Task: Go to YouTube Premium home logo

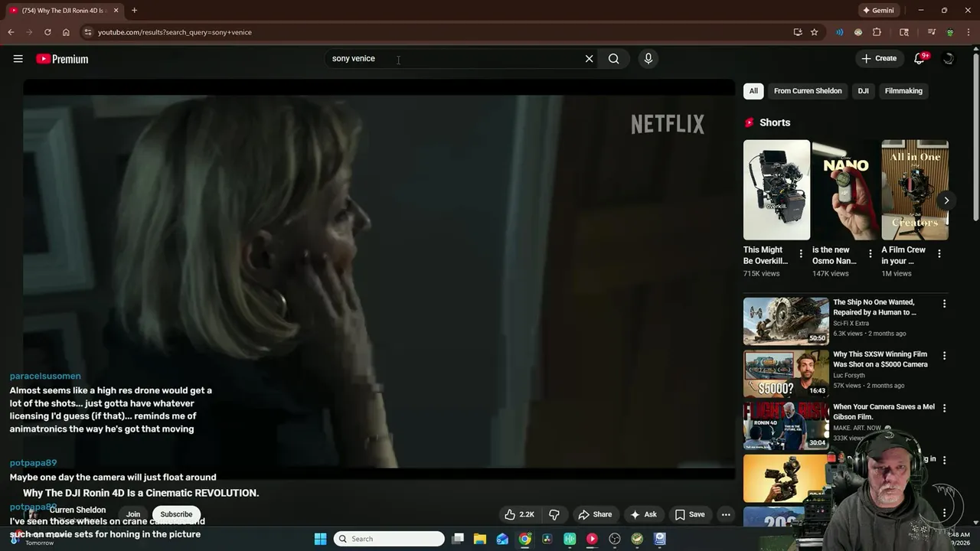Action: (62, 59)
